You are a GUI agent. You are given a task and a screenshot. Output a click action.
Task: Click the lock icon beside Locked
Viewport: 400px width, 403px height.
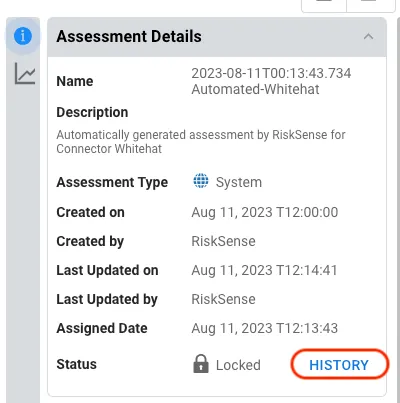point(201,364)
